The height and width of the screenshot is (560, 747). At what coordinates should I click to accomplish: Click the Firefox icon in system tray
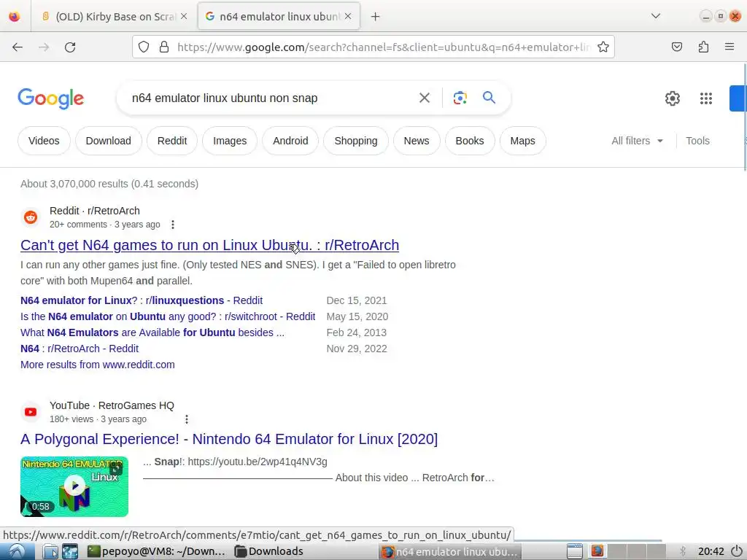point(597,551)
